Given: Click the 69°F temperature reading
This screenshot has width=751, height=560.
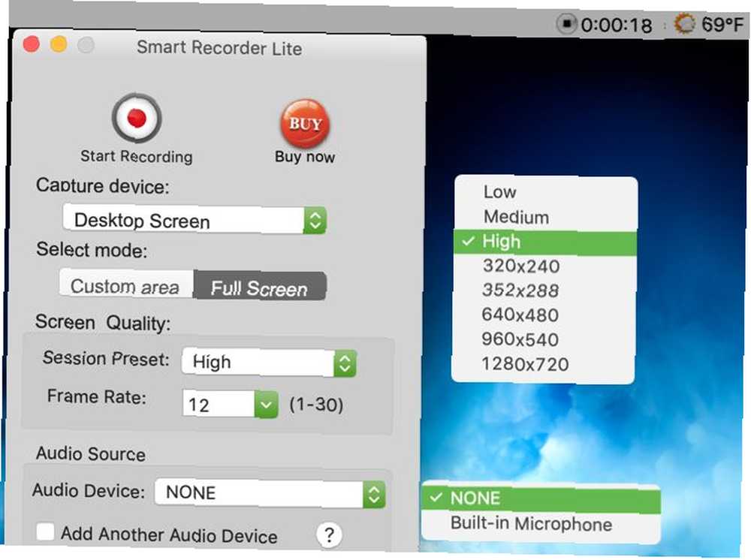Looking at the screenshot, I should (722, 24).
